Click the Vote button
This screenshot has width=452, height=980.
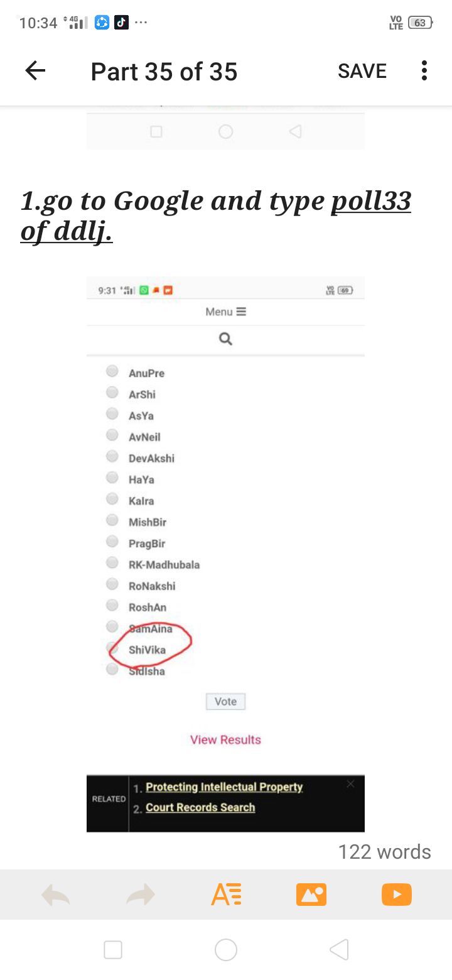click(225, 702)
